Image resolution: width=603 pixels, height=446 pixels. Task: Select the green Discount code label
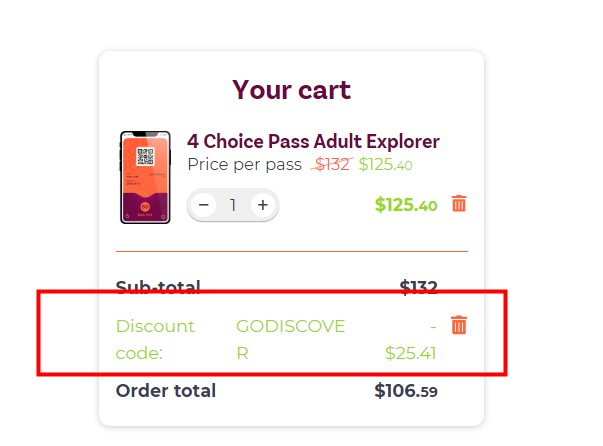[x=155, y=339]
